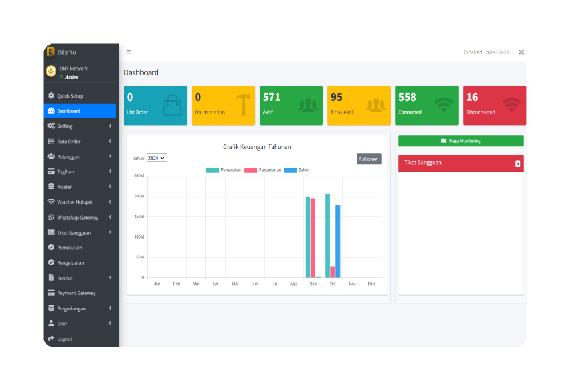Select Dashboard in the sidebar menu
Viewport: 571px width, 392px height.
click(80, 111)
